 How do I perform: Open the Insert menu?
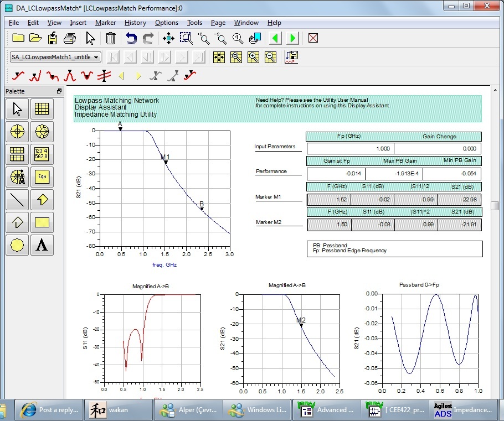pyautogui.click(x=78, y=23)
